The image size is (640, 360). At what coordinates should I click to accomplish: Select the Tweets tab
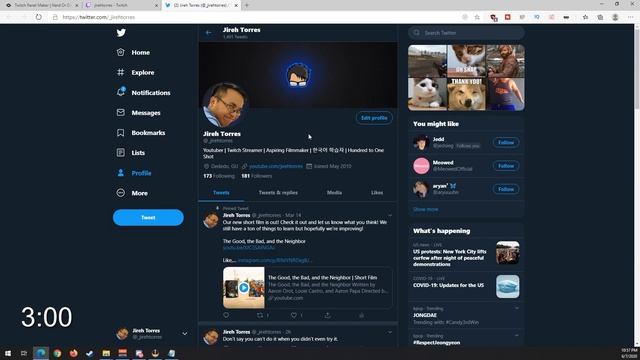[x=221, y=193]
